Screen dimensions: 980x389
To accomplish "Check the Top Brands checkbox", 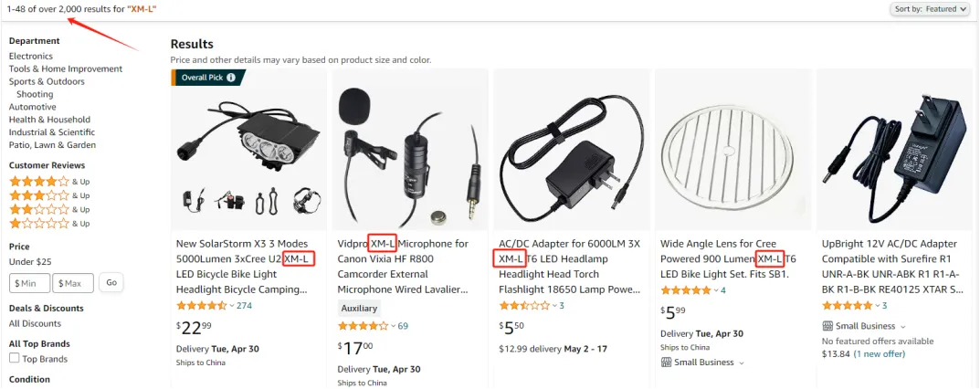I will pos(14,359).
